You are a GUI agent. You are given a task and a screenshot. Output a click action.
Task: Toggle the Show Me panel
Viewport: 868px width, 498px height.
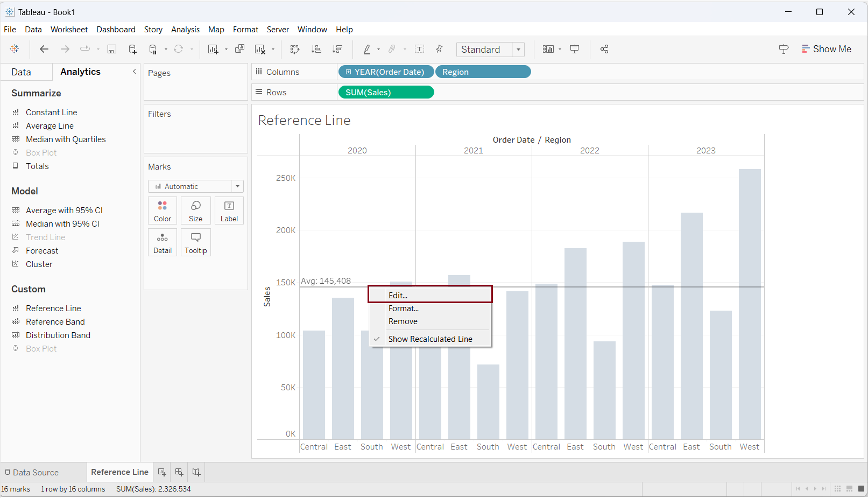(x=827, y=49)
